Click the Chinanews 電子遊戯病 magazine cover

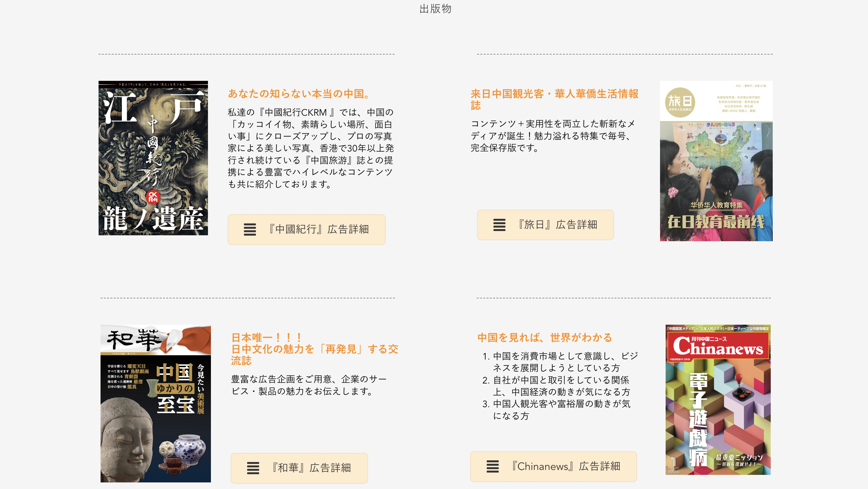coord(718,400)
